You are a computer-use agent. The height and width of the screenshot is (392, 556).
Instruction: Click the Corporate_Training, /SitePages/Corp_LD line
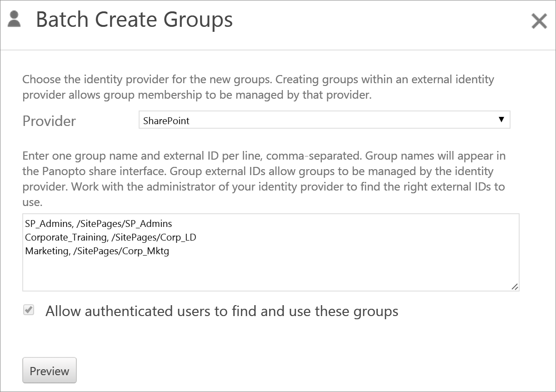pyautogui.click(x=110, y=237)
